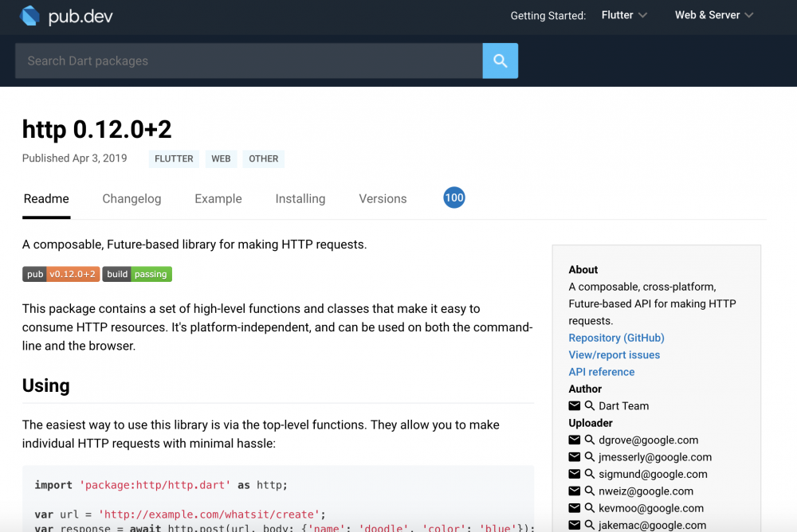Expand the Flutter dropdown menu
This screenshot has height=532, width=797.
[624, 15]
